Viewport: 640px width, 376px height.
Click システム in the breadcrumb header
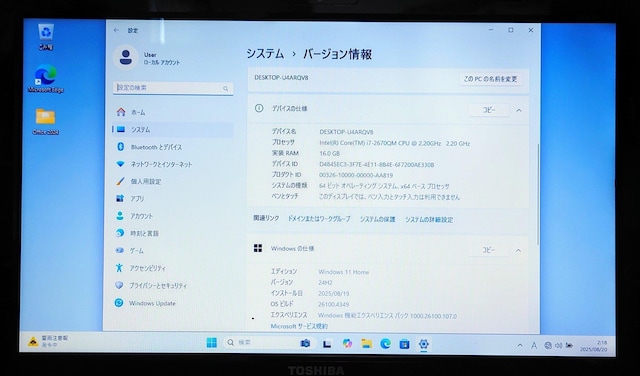(x=265, y=54)
